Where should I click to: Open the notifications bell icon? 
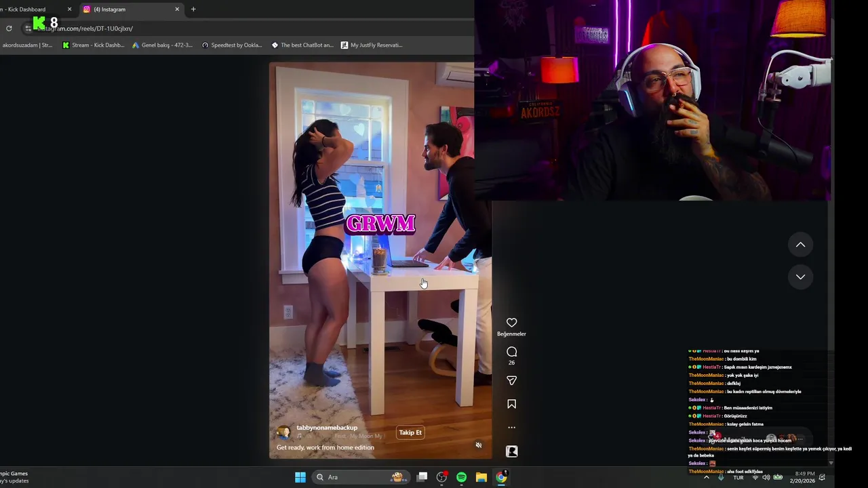pyautogui.click(x=823, y=477)
